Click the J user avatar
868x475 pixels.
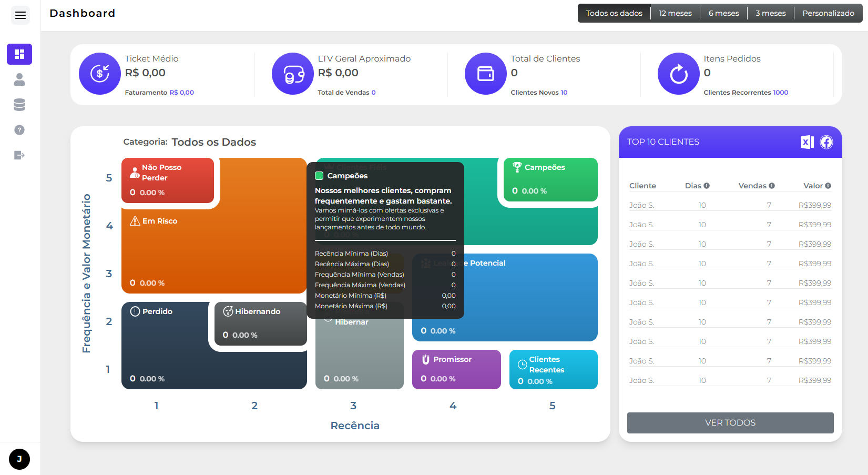click(19, 459)
